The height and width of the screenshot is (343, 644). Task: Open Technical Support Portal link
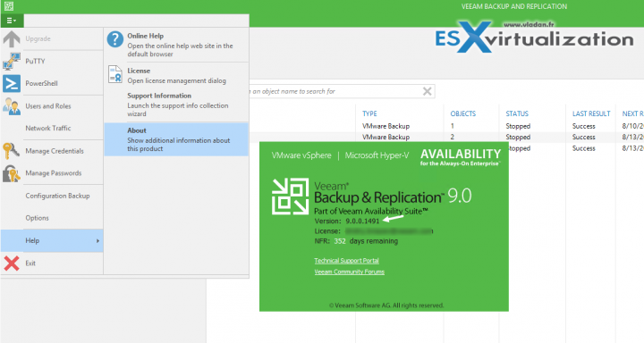click(347, 261)
